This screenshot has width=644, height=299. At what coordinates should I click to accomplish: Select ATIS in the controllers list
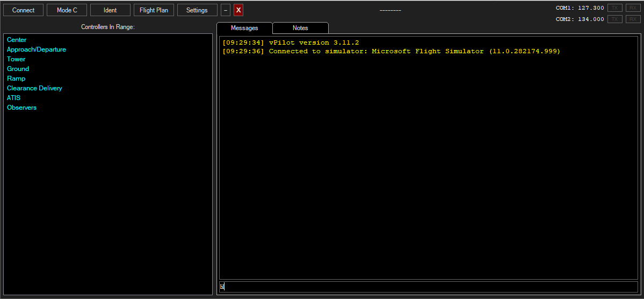tap(13, 98)
